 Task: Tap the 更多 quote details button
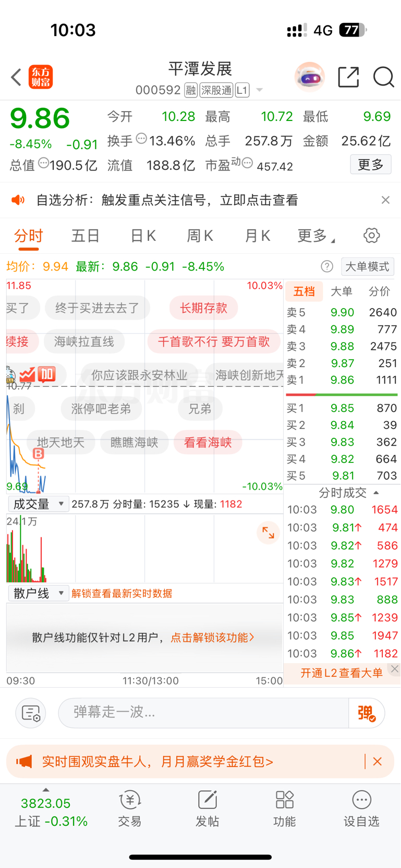pos(371,165)
